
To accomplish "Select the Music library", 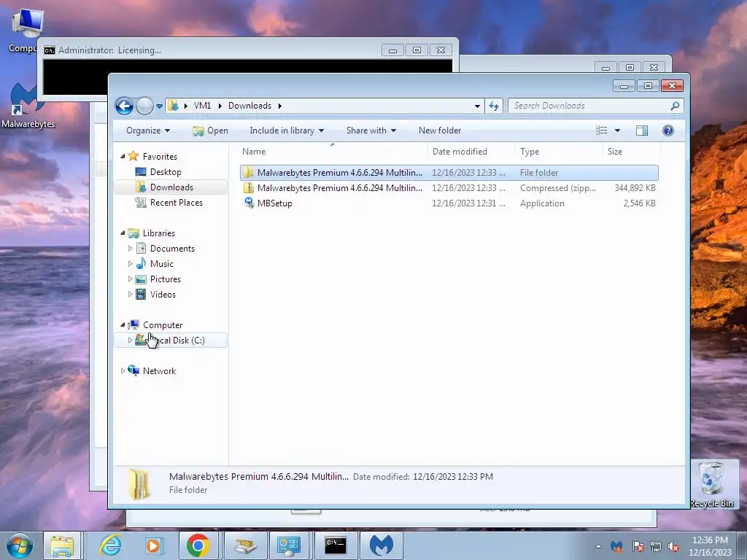I will click(x=161, y=263).
